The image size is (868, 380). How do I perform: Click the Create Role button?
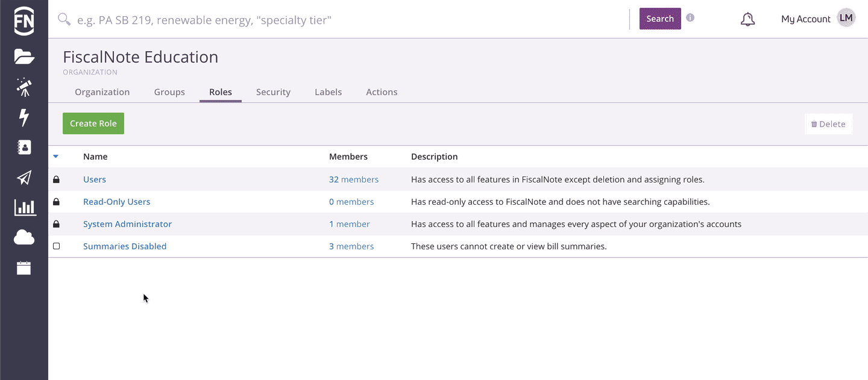(x=93, y=123)
